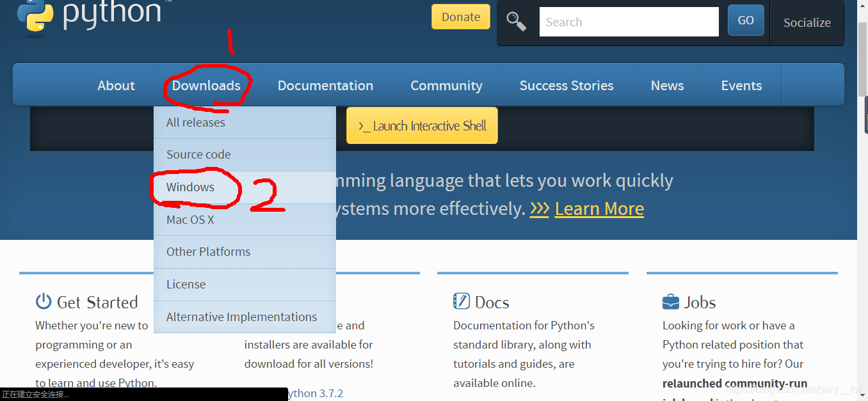Click the Jobs heading

click(x=700, y=302)
